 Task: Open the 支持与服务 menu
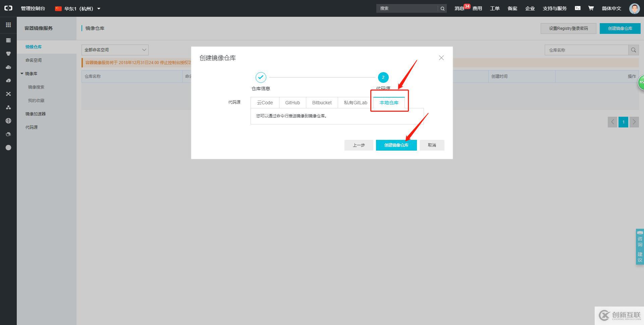point(555,8)
